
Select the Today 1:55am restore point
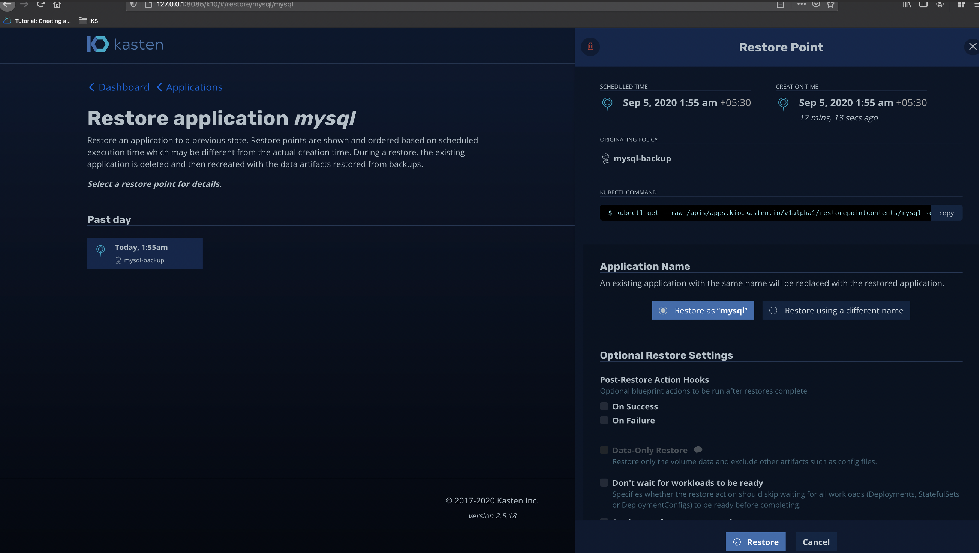pos(145,254)
